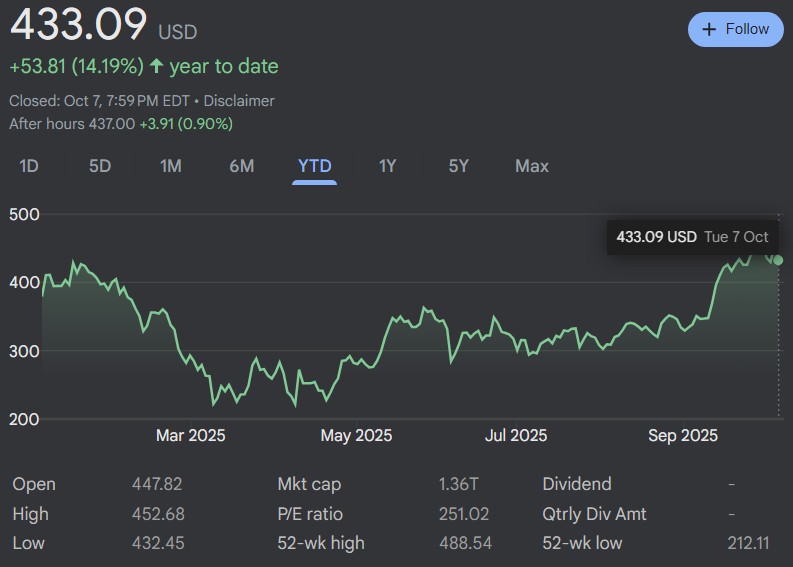793x567 pixels.
Task: Click the Mar 2025 axis label
Action: [190, 435]
